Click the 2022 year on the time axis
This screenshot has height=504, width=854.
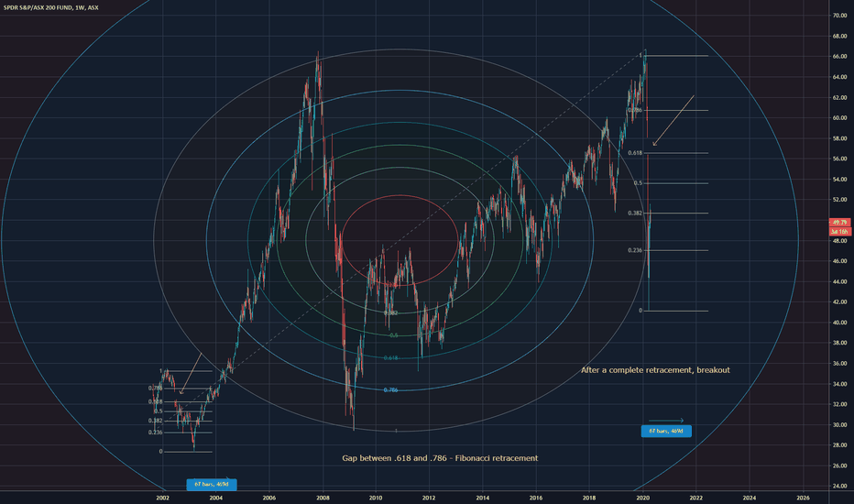[x=695, y=498]
